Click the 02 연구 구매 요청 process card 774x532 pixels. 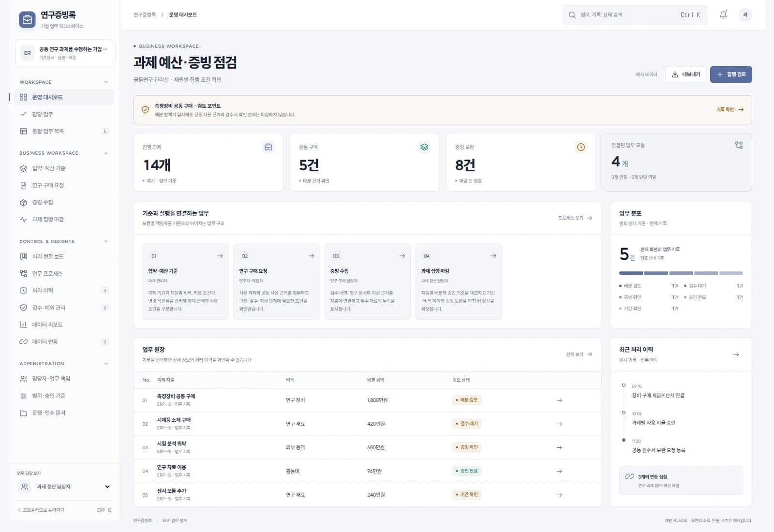[276, 281]
